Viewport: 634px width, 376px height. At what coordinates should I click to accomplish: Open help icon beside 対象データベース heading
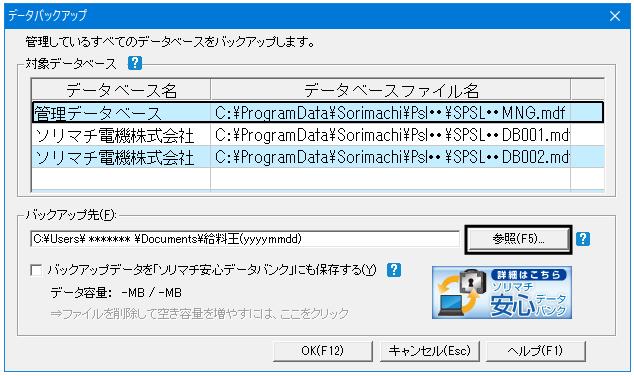click(x=135, y=63)
